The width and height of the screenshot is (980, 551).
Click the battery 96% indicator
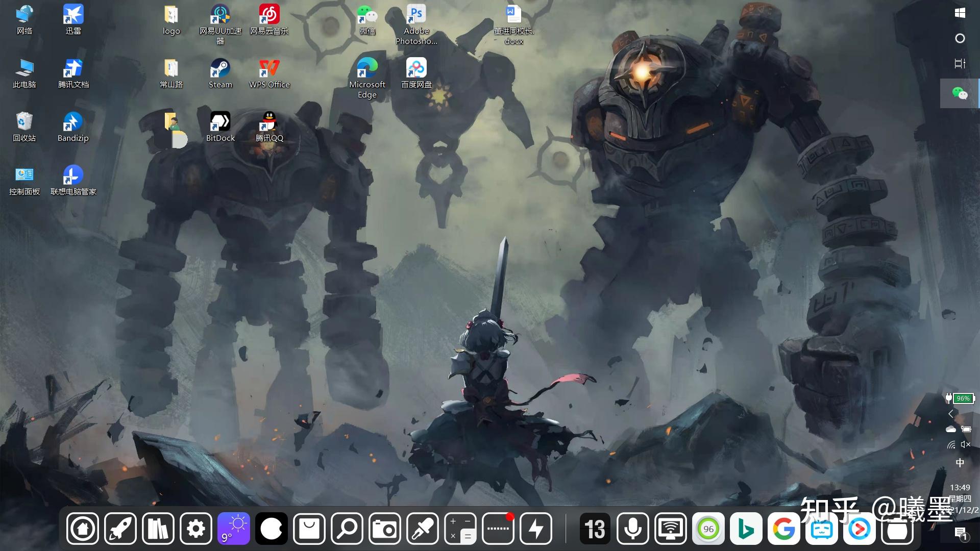click(960, 398)
